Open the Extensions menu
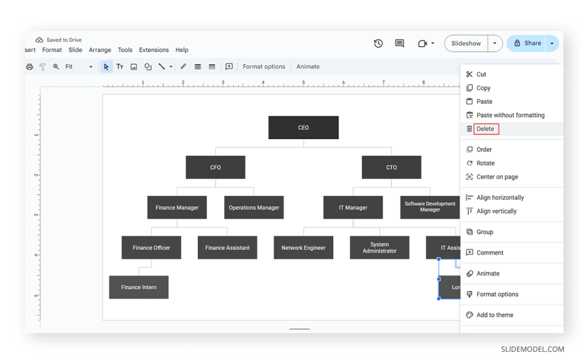The width and height of the screenshot is (588, 364). (153, 50)
